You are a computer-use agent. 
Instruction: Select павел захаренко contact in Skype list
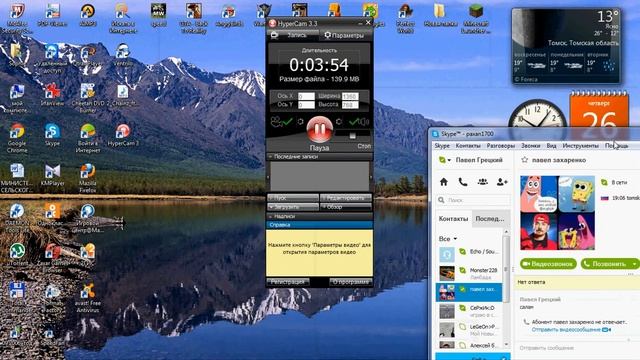[469, 292]
